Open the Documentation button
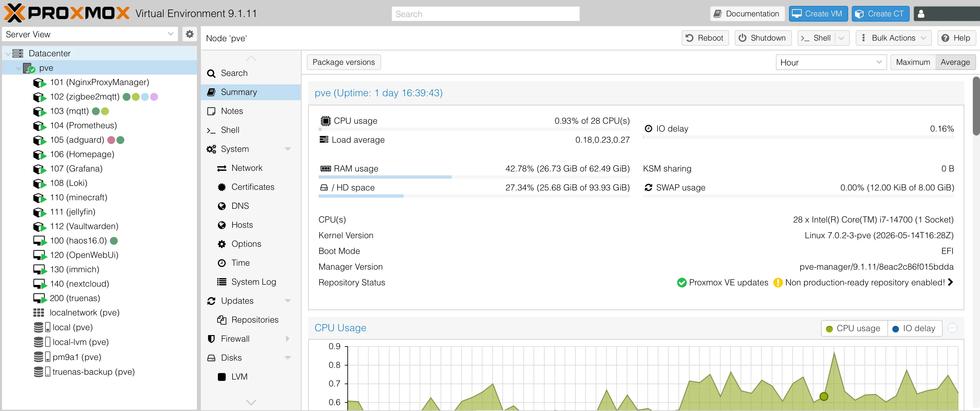 pos(747,14)
